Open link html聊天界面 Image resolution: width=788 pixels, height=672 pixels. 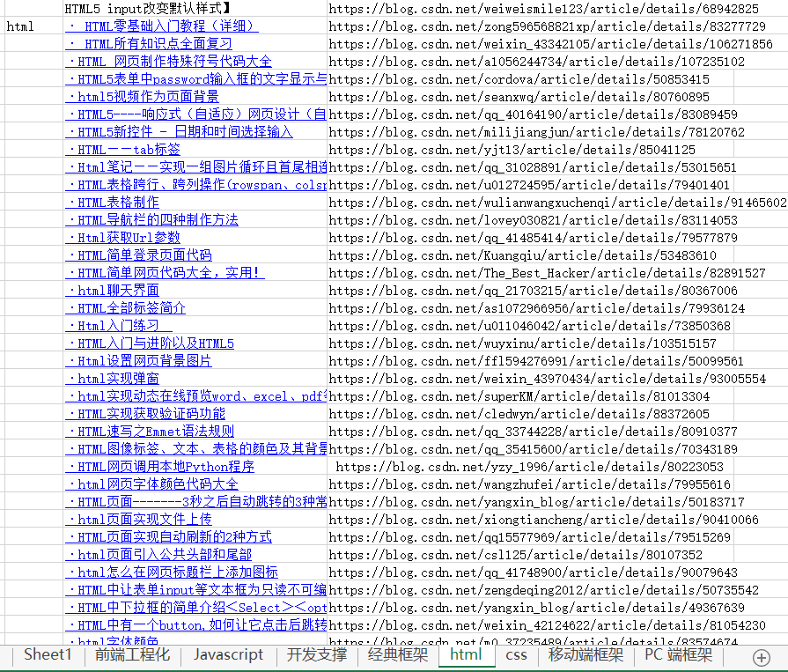(112, 290)
